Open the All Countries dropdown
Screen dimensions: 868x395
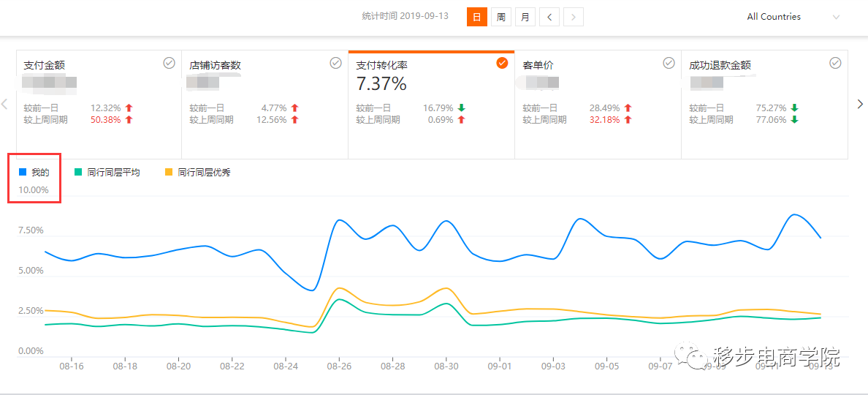click(774, 17)
